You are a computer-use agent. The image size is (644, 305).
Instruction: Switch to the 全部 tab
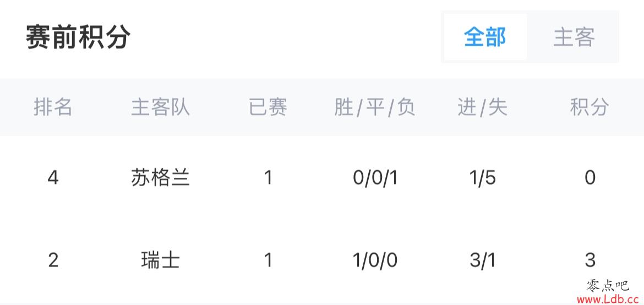click(x=485, y=37)
